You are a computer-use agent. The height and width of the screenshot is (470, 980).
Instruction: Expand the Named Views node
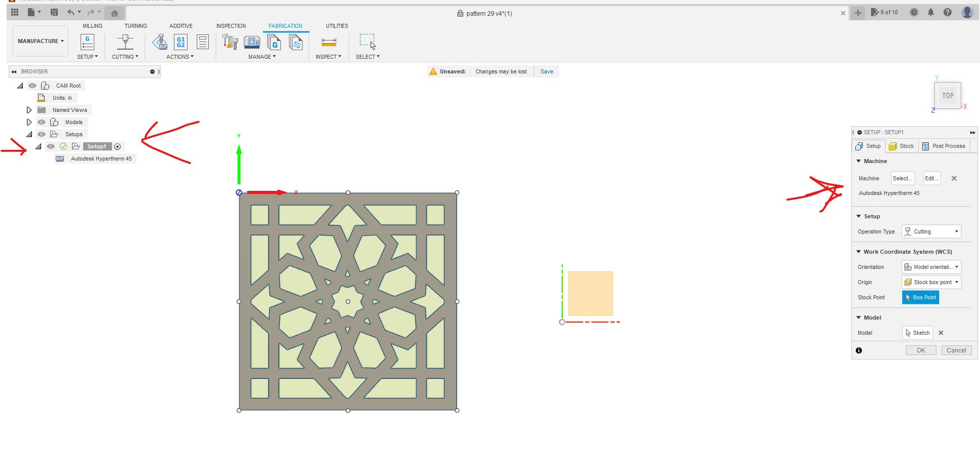click(29, 110)
